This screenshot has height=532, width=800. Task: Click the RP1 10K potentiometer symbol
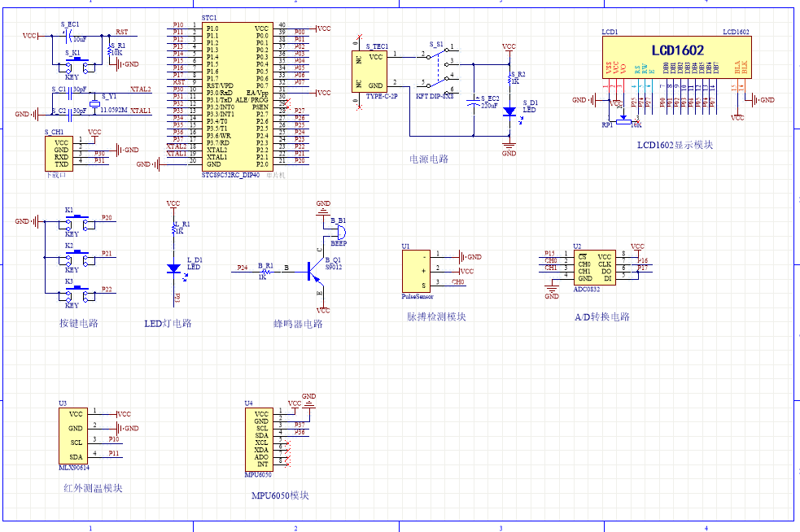coord(623,121)
